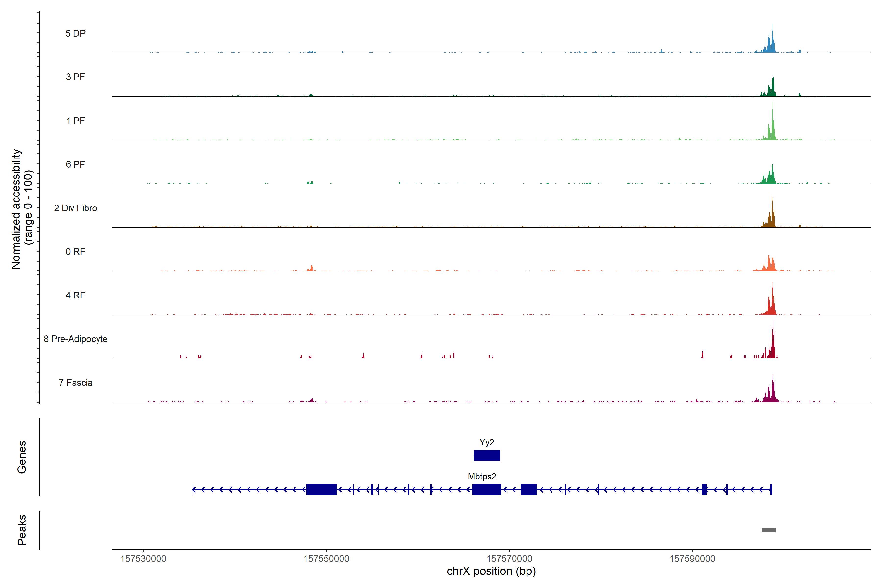Click the 0 RF track label

tap(75, 252)
